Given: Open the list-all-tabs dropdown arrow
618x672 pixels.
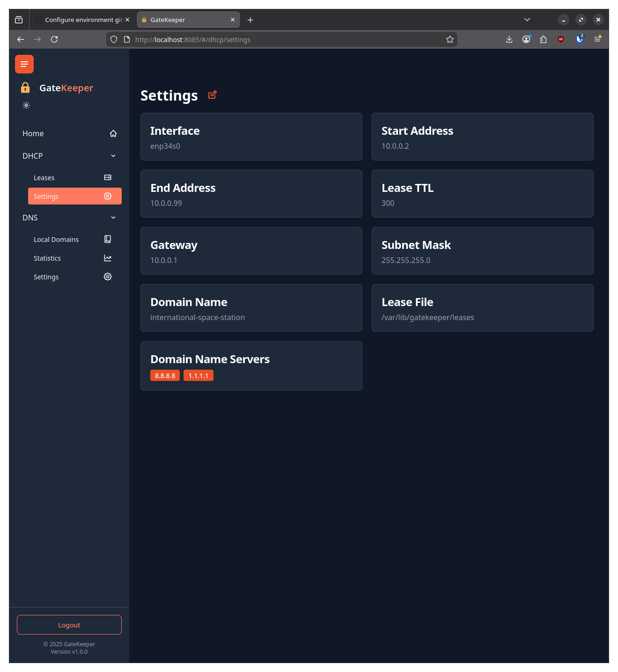Looking at the screenshot, I should (x=527, y=20).
